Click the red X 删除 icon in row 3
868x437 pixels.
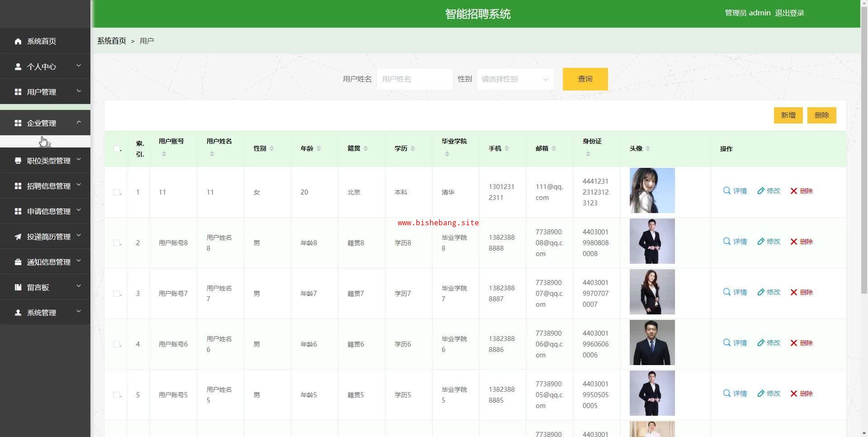(x=793, y=292)
